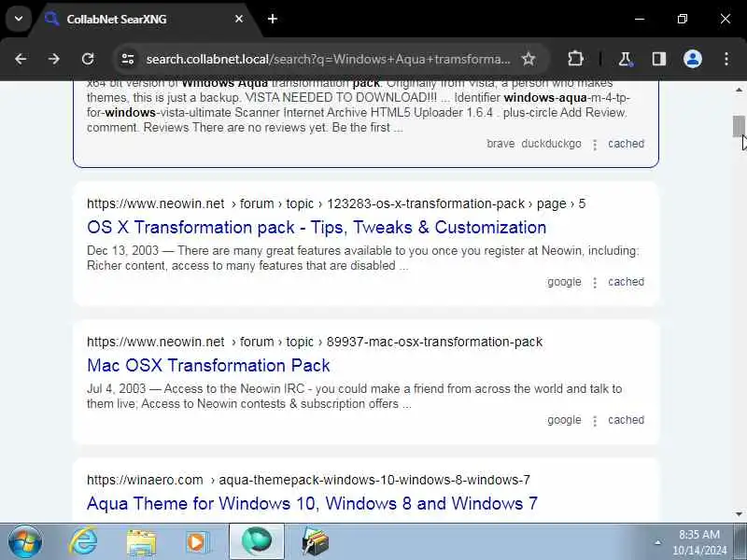This screenshot has width=747, height=560.
Task: Switch to the active browser taskbar button
Action: pos(257,542)
